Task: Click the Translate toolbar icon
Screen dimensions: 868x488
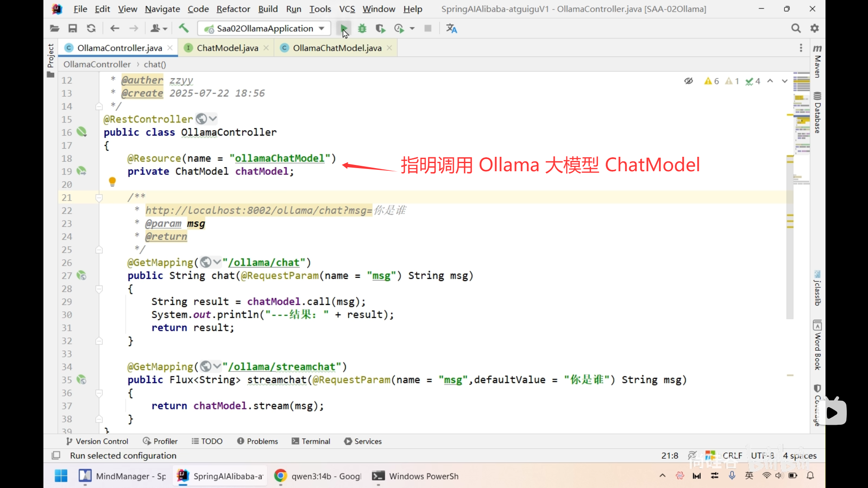Action: point(451,28)
